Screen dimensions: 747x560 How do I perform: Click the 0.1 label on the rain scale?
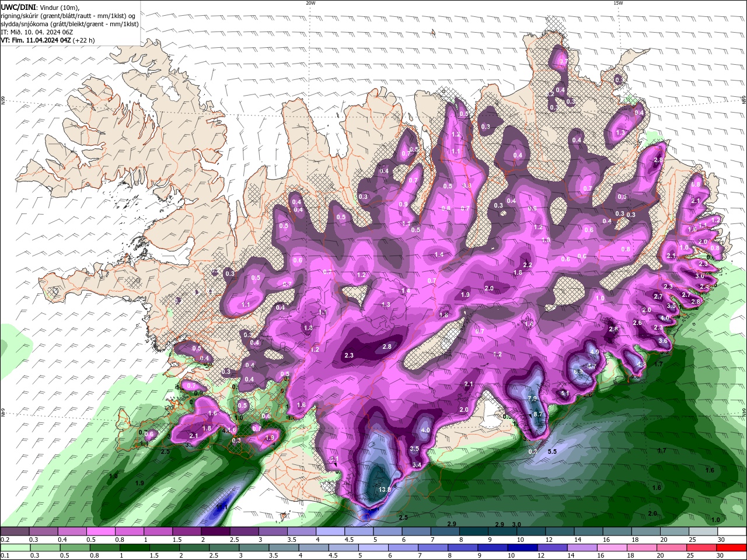click(4, 555)
